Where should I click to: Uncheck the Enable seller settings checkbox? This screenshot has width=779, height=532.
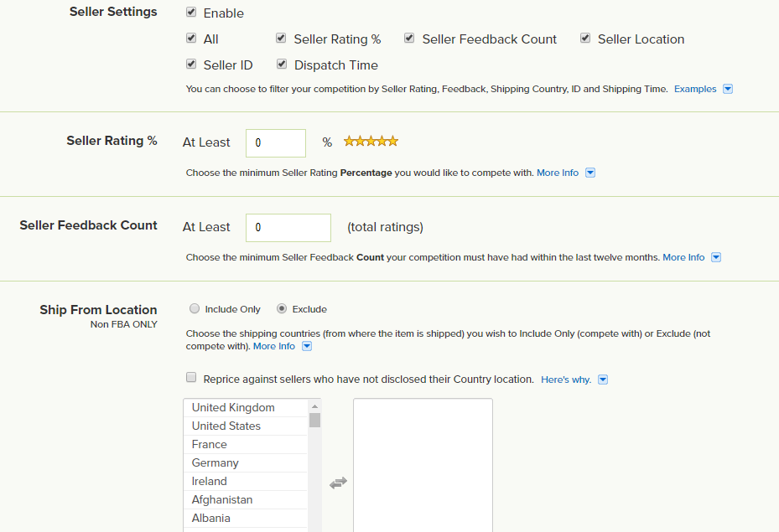pyautogui.click(x=191, y=13)
